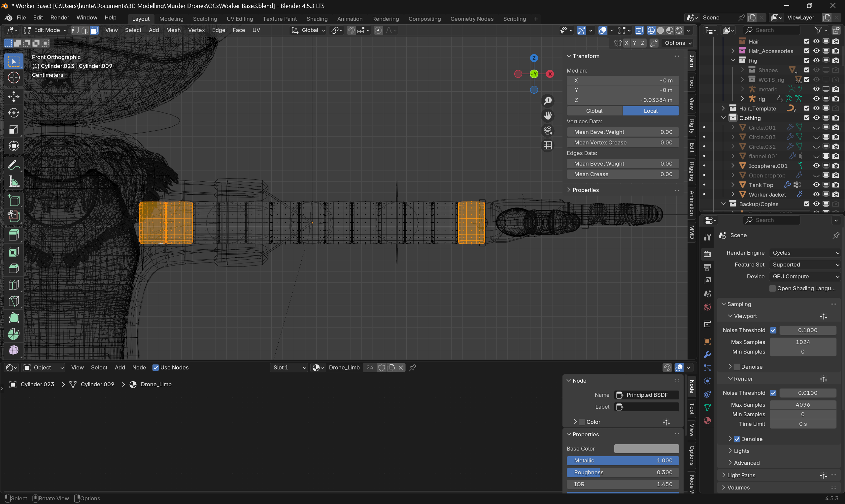Open the Render Engine dropdown
The height and width of the screenshot is (504, 845).
(804, 253)
